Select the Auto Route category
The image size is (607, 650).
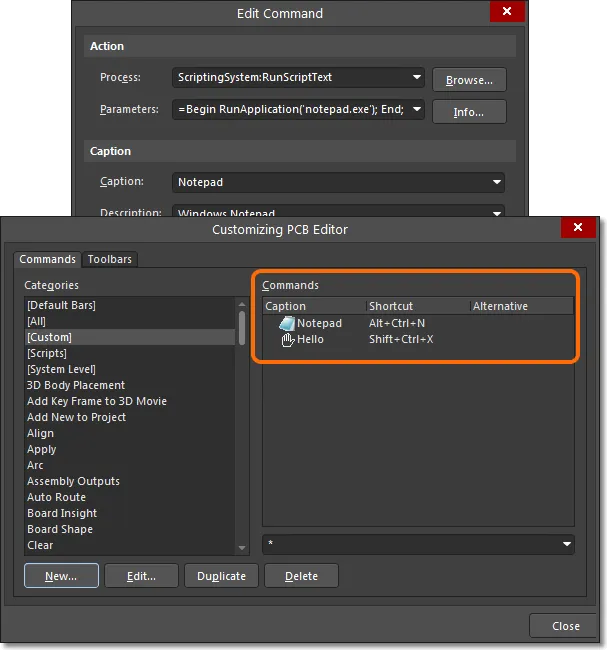pyautogui.click(x=130, y=497)
